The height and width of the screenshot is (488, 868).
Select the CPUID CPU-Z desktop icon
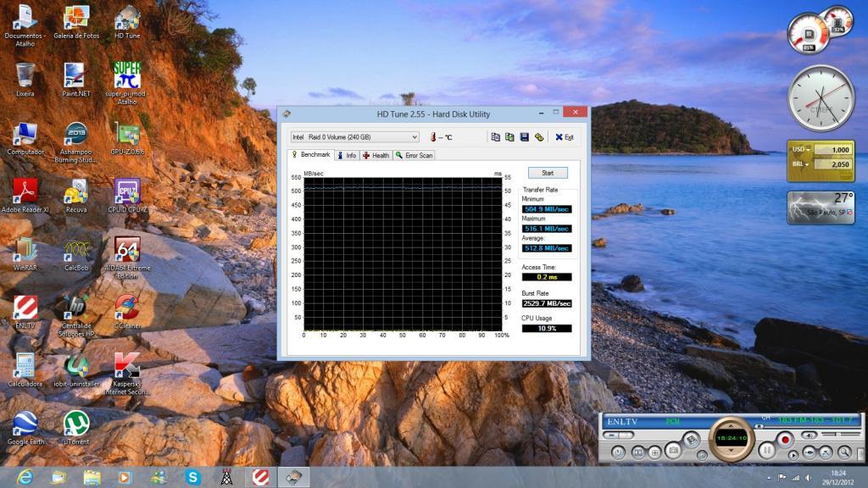pyautogui.click(x=127, y=196)
